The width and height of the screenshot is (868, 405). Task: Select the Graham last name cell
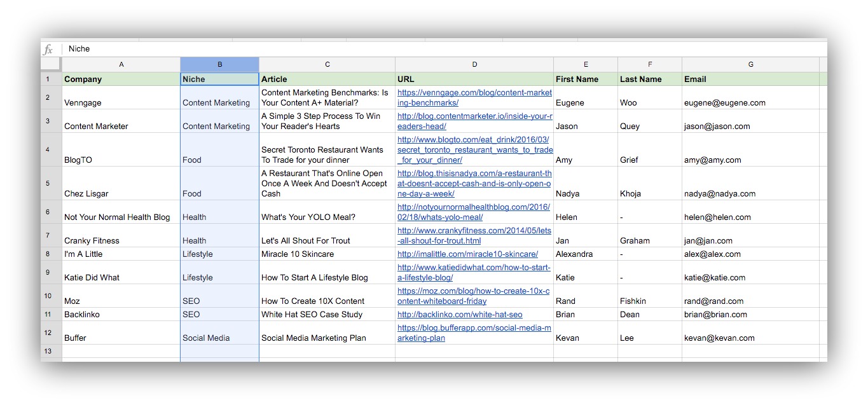click(650, 236)
